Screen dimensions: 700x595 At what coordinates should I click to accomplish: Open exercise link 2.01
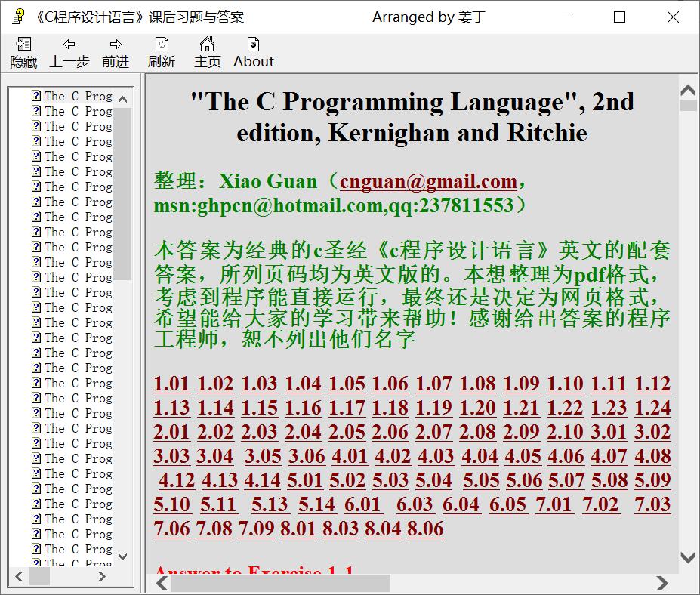coord(172,432)
